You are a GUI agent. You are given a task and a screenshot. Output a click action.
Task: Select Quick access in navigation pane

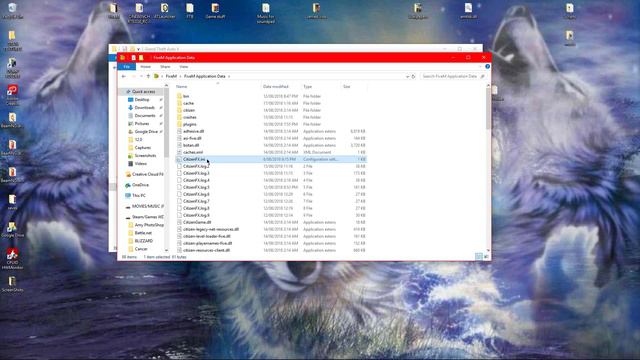(x=143, y=92)
